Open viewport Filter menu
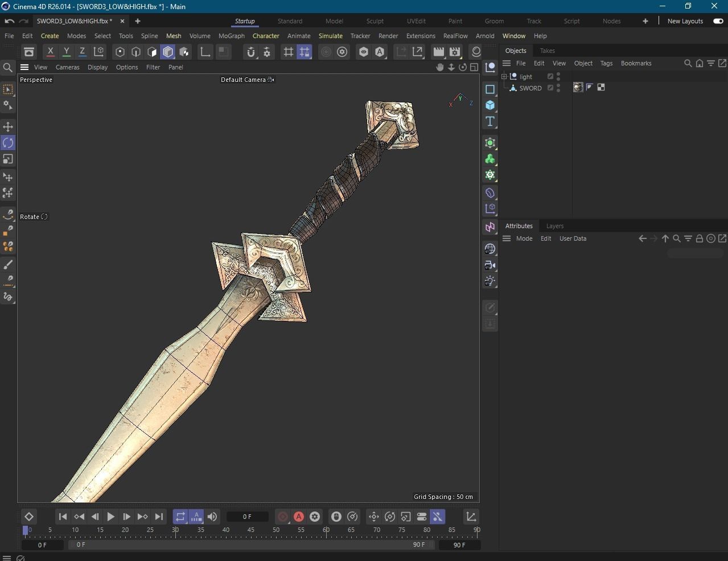The image size is (728, 561). (153, 67)
